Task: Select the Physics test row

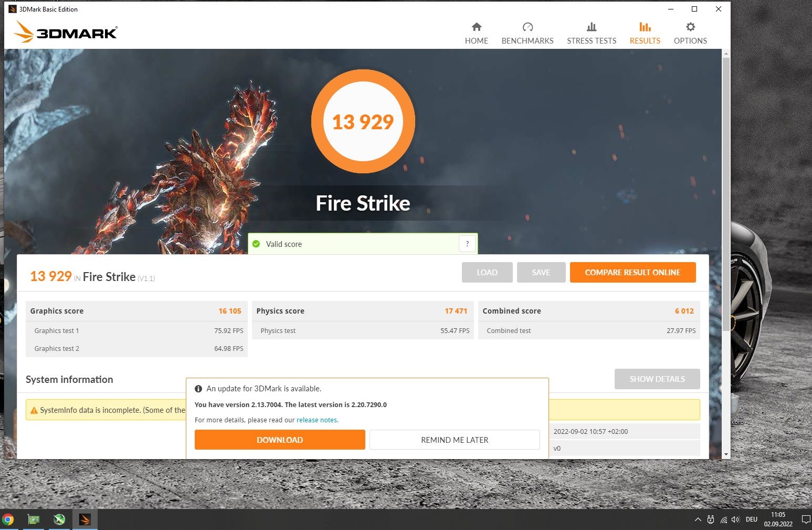Action: click(x=363, y=330)
